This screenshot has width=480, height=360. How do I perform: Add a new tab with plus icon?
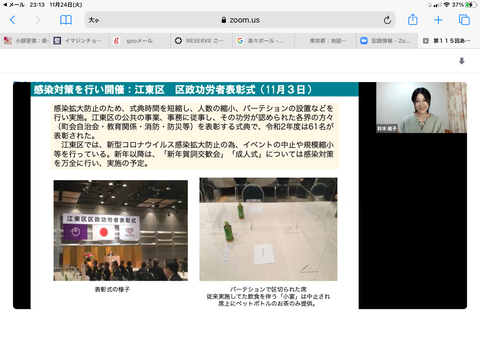[438, 20]
